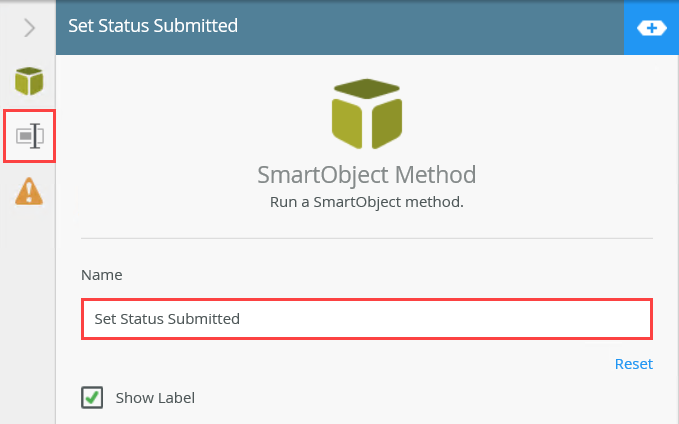Click the SmartObject Method heading

click(x=366, y=175)
